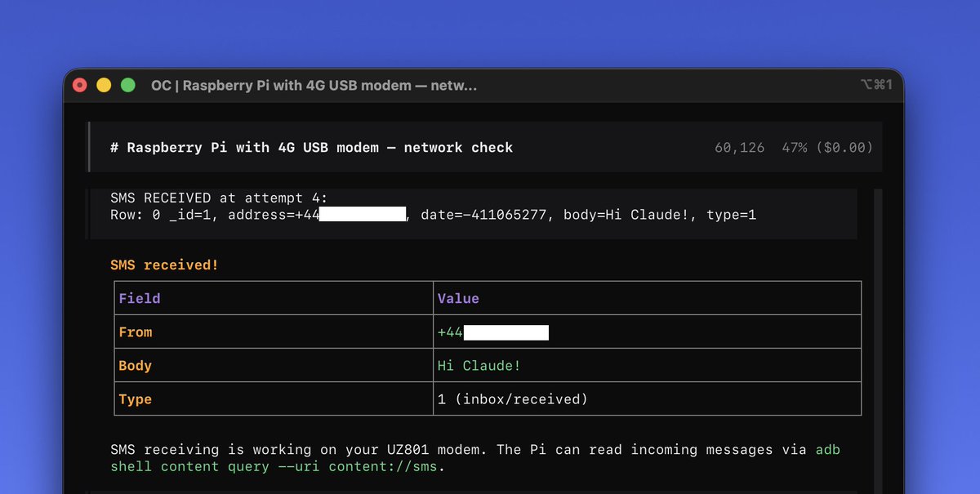Screen dimensions: 980x494
Task: Click the 'Type' table cell
Action: pos(136,399)
